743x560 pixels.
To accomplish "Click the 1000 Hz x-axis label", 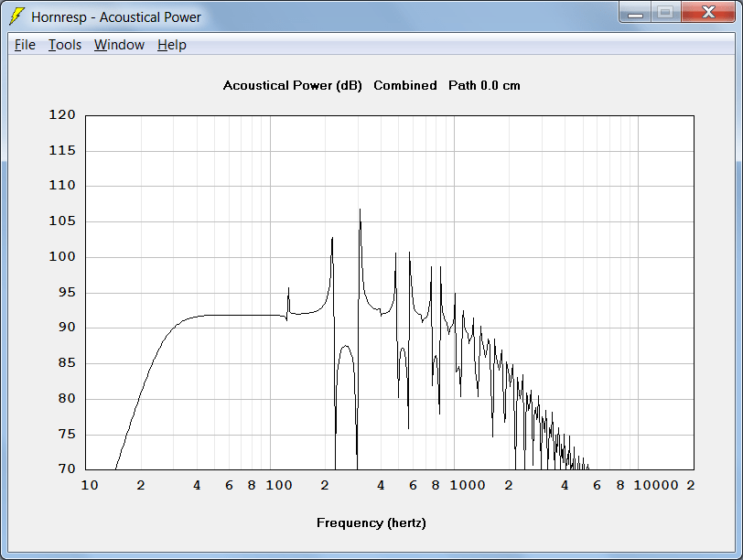I will click(468, 485).
